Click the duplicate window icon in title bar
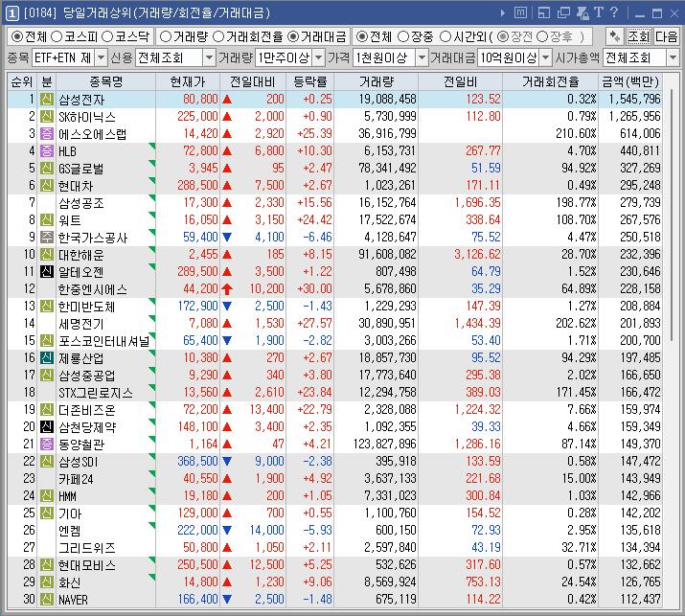The image size is (685, 616). (563, 13)
